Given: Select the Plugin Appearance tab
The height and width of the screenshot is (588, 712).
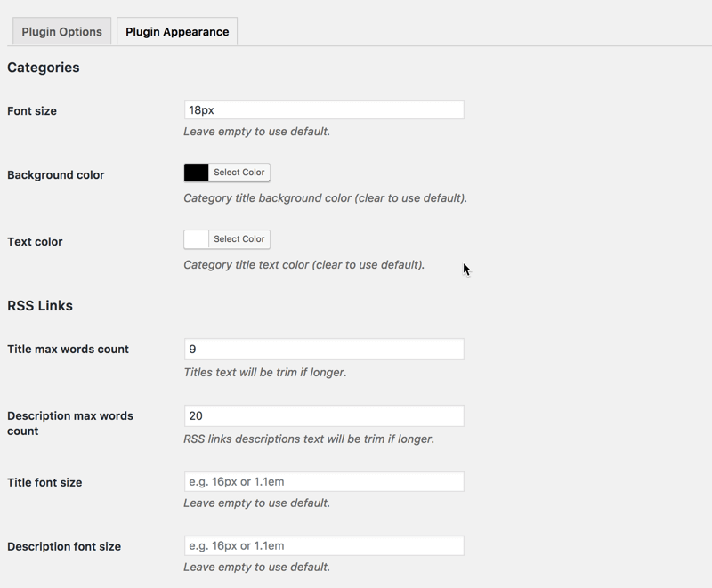Looking at the screenshot, I should tap(177, 32).
